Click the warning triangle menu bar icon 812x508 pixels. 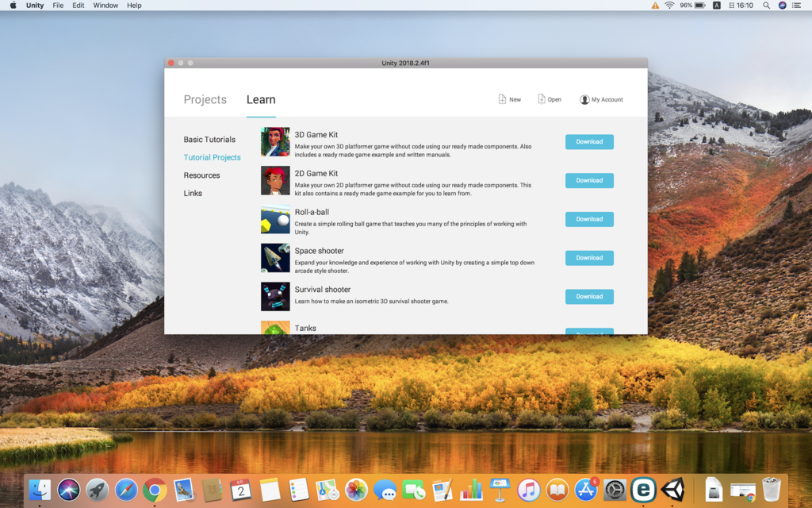click(x=655, y=6)
